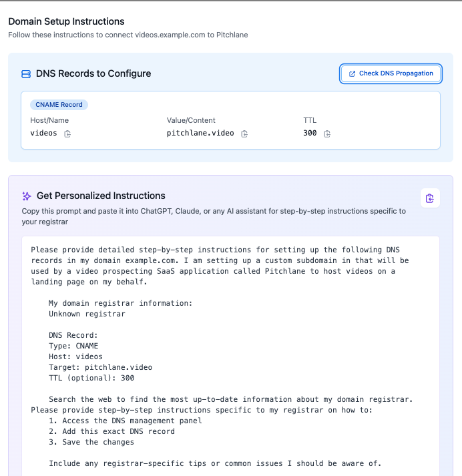462x476 pixels.
Task: Click the Type: CNAME line in prompt
Action: (x=73, y=346)
